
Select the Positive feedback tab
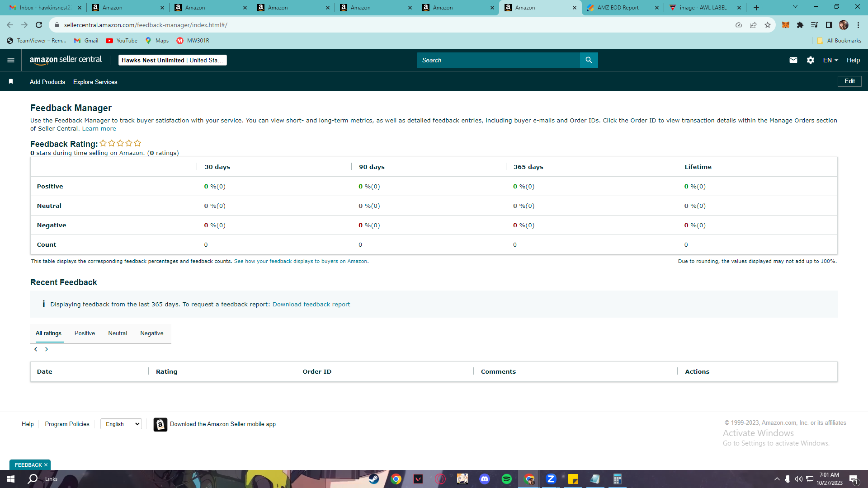click(85, 333)
